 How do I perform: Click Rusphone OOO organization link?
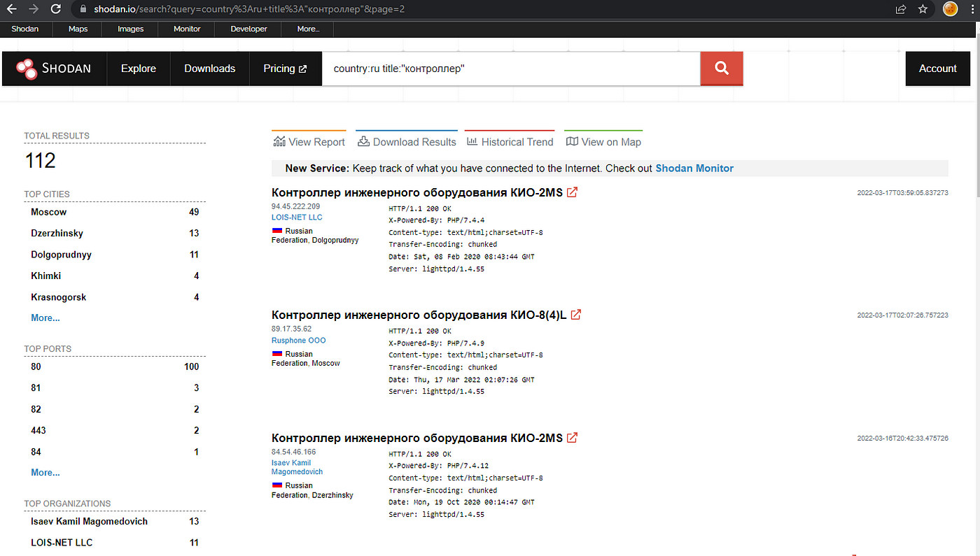pos(299,341)
